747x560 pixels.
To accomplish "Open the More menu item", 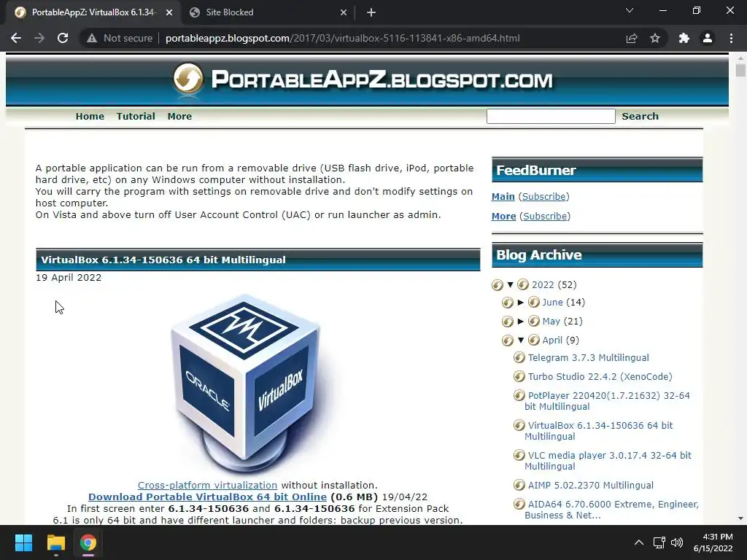I will tap(179, 116).
